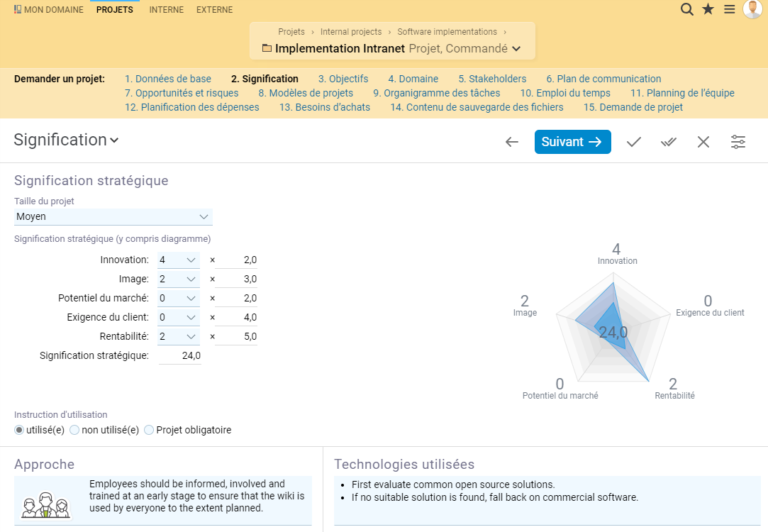Image resolution: width=768 pixels, height=532 pixels.
Task: Go to step 7. Opportunités et risques
Action: 182,93
